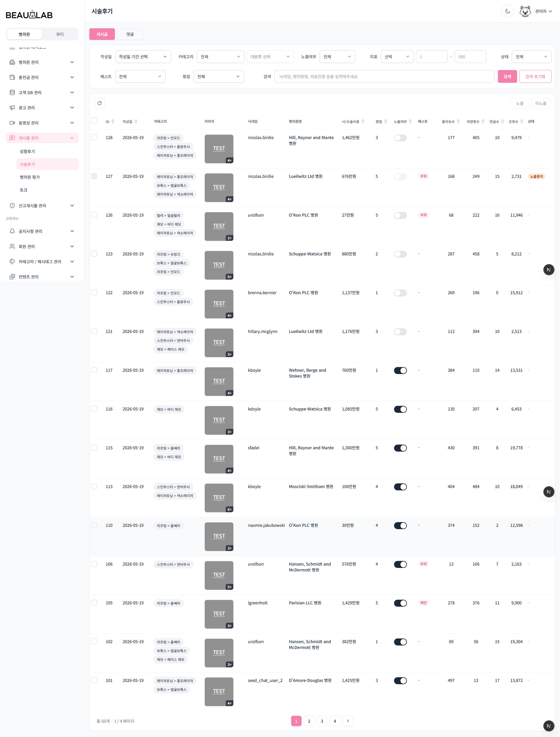Image resolution: width=560 pixels, height=737 pixels.
Task: Check the select-all header checkbox
Action: click(x=94, y=121)
